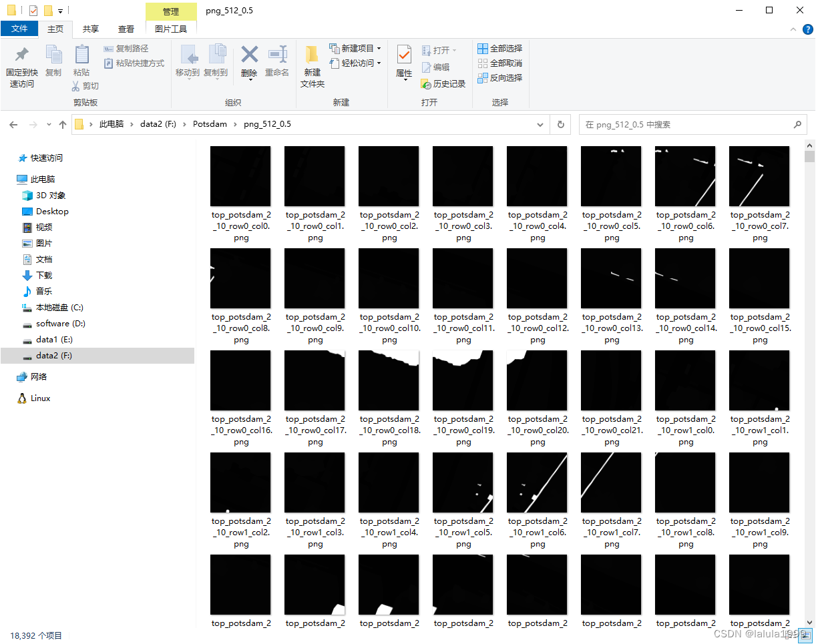This screenshot has width=816, height=644.
Task: Select thumbnail top_potsdam_2_10_row0_col6.png
Action: click(685, 176)
